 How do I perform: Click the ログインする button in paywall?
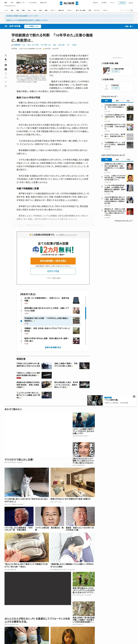(x=53, y=271)
